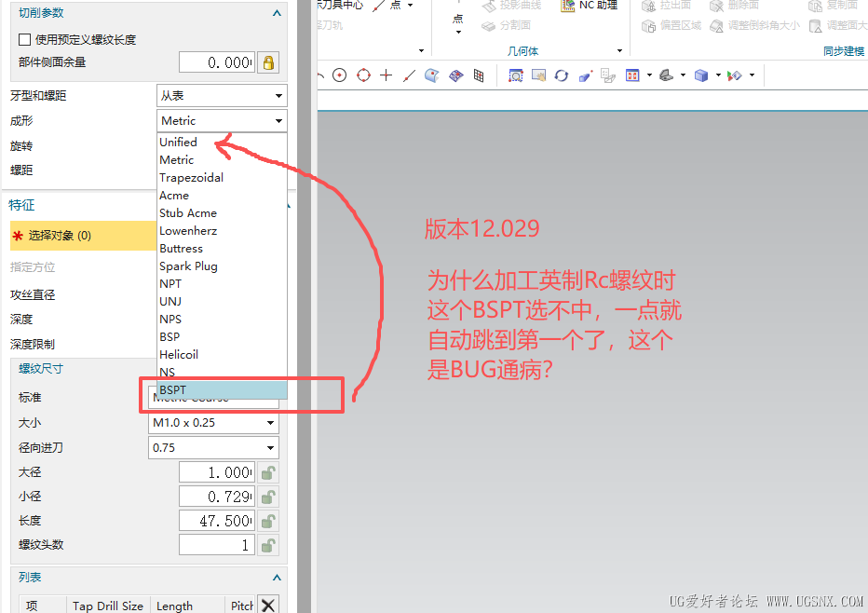Choose Trapezoidal from the form list
868x613 pixels.
222,178
